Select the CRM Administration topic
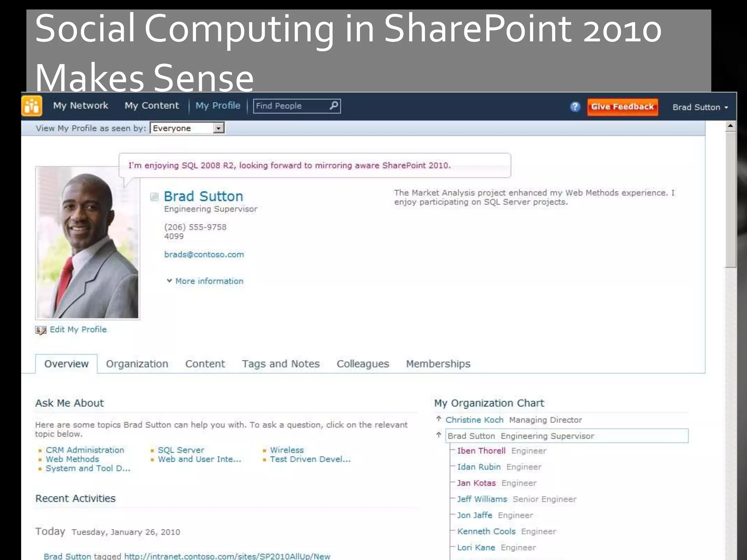747x560 pixels. click(x=85, y=450)
